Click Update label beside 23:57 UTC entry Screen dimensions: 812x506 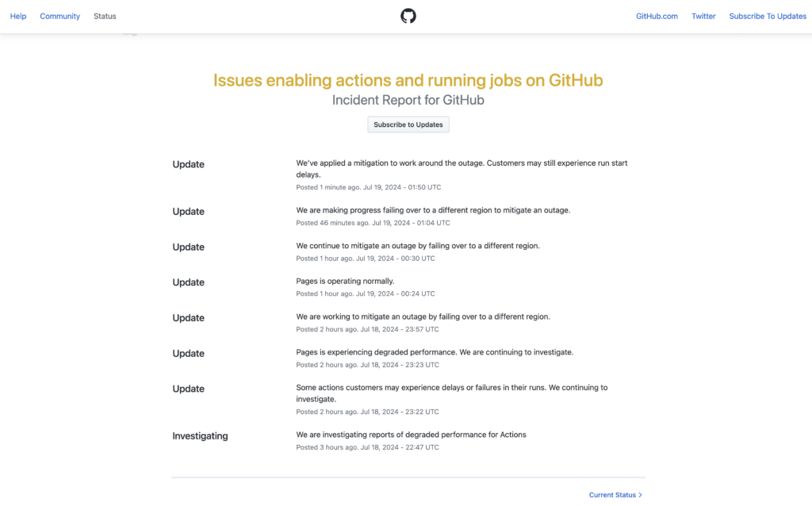[x=189, y=318]
